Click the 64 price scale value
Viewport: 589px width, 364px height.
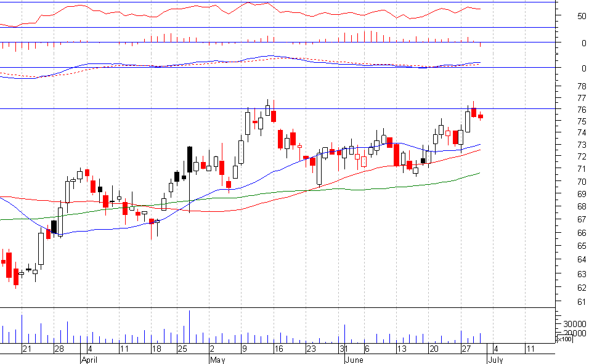[x=582, y=259]
